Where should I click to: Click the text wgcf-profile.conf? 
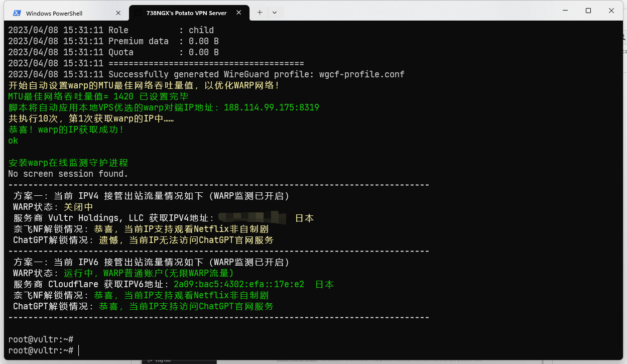coord(362,74)
